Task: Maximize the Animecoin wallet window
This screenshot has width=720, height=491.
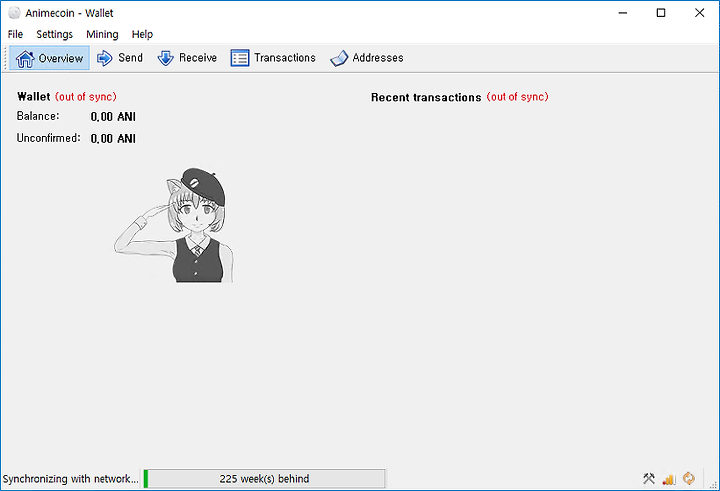Action: pos(661,13)
